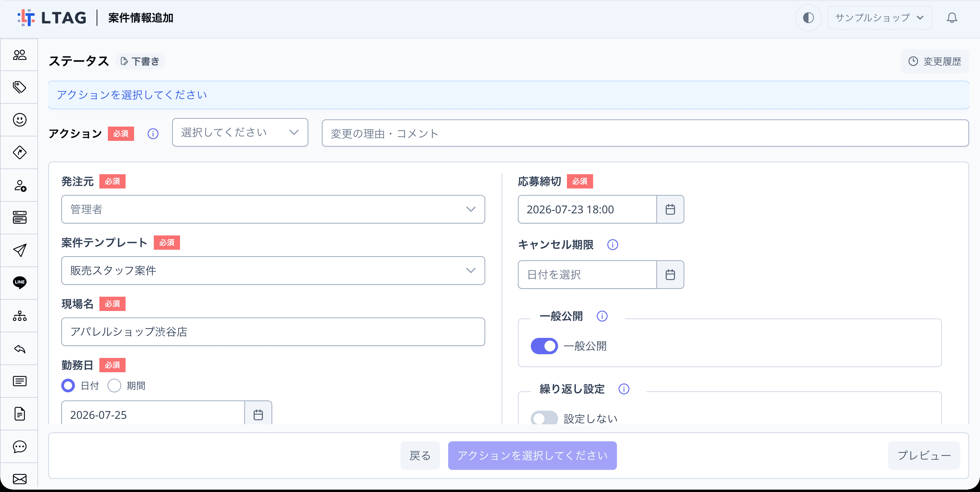
Task: Open the stacked server list sidebar icon
Action: [x=19, y=218]
